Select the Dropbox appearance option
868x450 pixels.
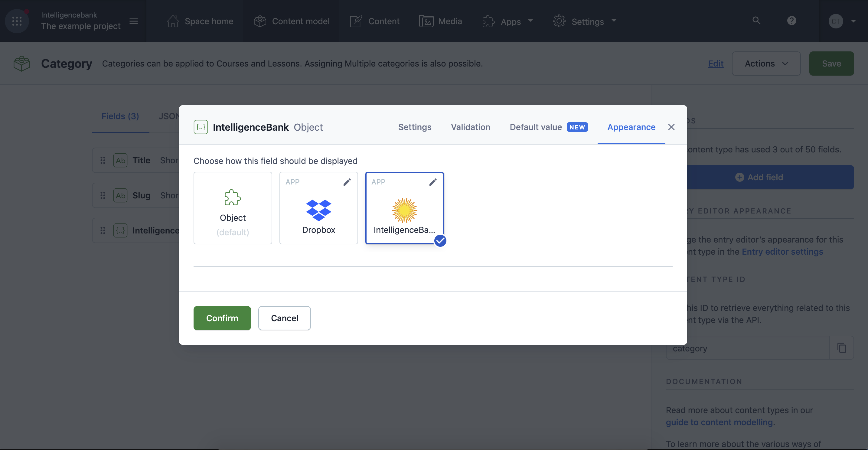(318, 216)
